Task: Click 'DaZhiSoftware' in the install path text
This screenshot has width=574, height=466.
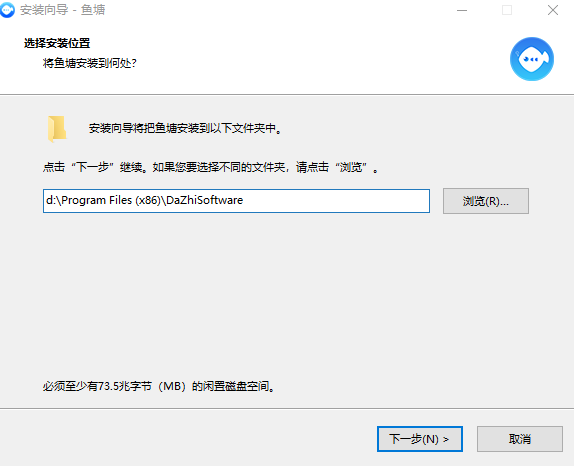Action: coord(205,200)
